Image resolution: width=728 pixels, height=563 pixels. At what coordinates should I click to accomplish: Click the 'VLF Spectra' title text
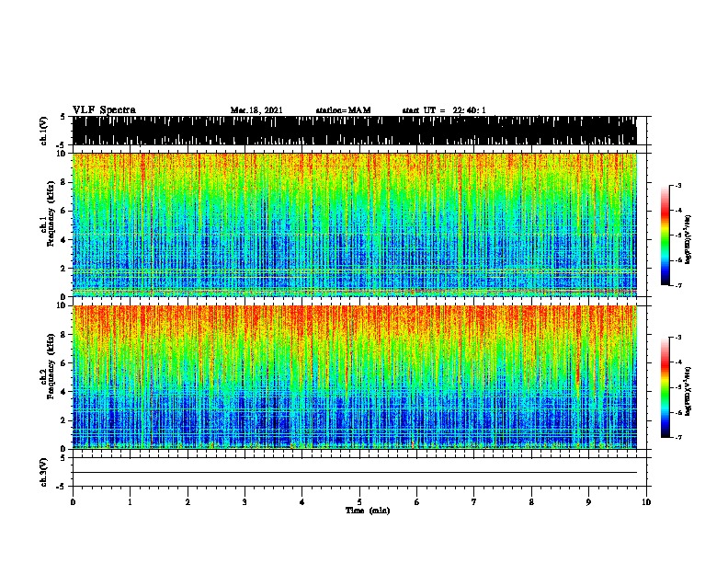pyautogui.click(x=104, y=110)
